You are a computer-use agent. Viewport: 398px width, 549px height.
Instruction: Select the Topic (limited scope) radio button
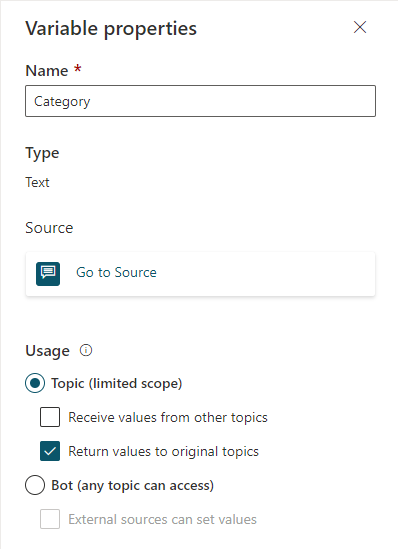click(x=35, y=383)
